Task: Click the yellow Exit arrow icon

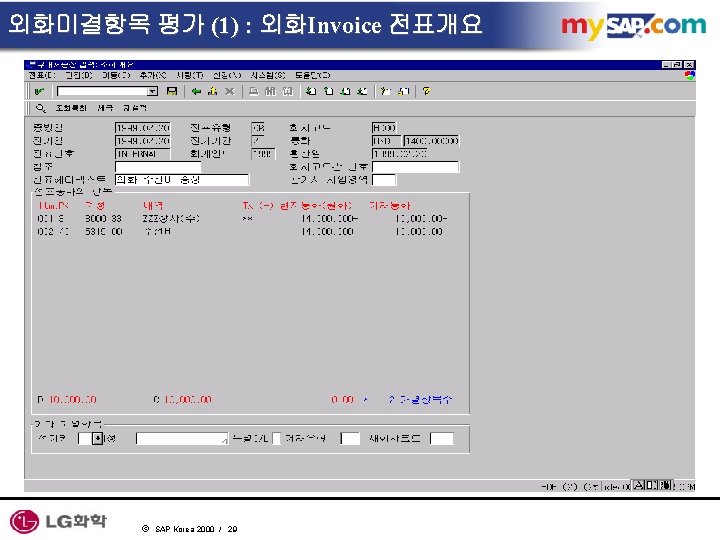Action: (x=212, y=91)
